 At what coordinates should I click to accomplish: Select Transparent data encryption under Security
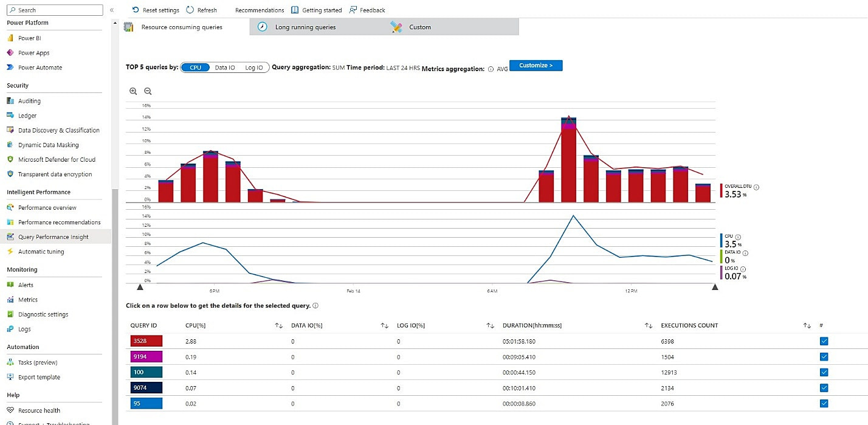click(57, 174)
